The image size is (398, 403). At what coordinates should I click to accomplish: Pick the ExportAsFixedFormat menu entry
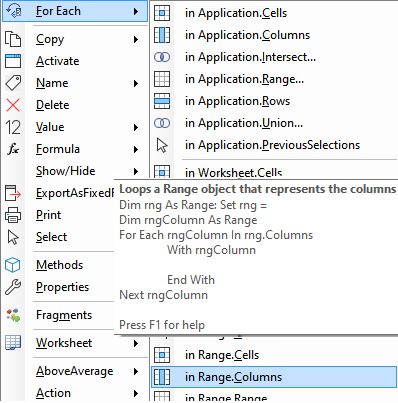point(59,193)
